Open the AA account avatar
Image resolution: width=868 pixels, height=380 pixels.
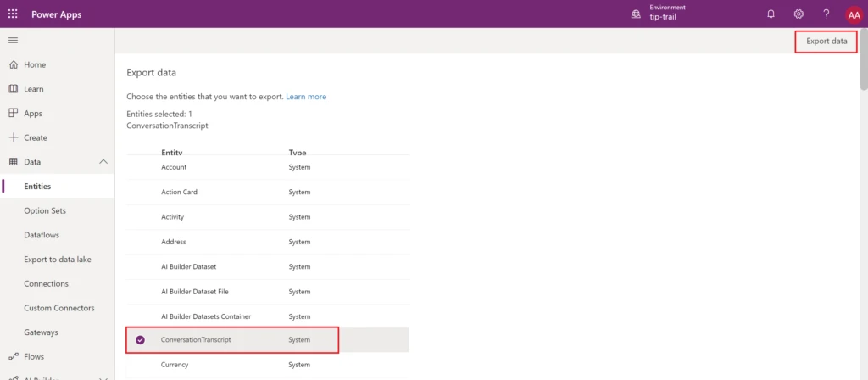click(853, 14)
